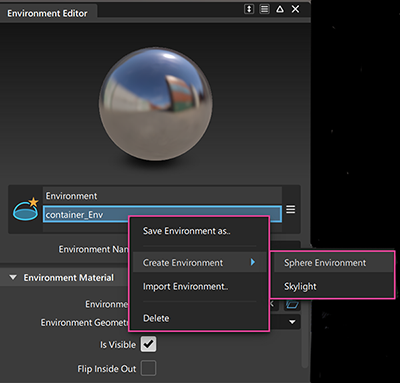Click the blue folder browse icon
The image size is (400, 383).
click(x=292, y=304)
